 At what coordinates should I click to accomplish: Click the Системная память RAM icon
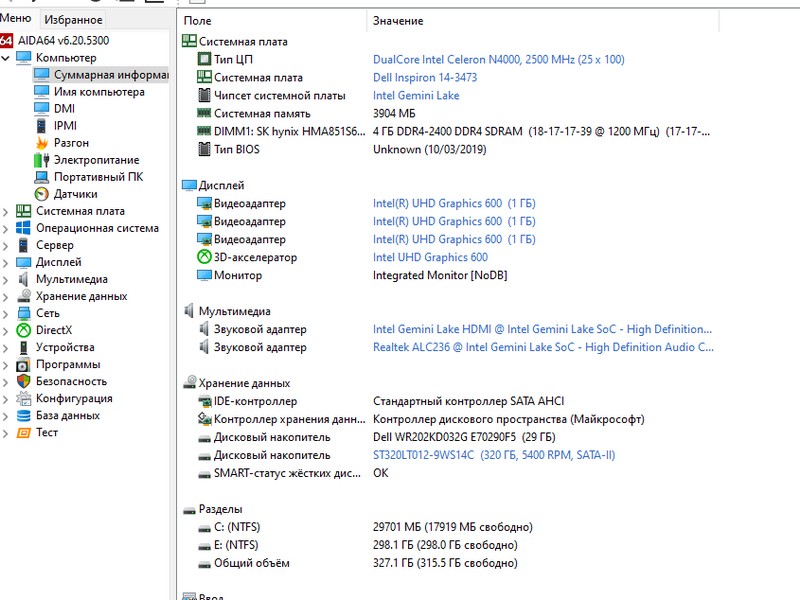tap(204, 113)
